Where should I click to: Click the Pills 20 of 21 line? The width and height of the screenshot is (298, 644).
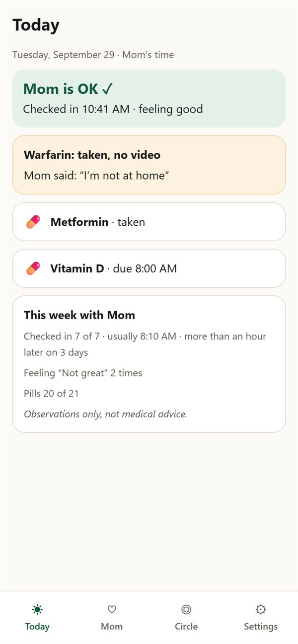(x=51, y=393)
